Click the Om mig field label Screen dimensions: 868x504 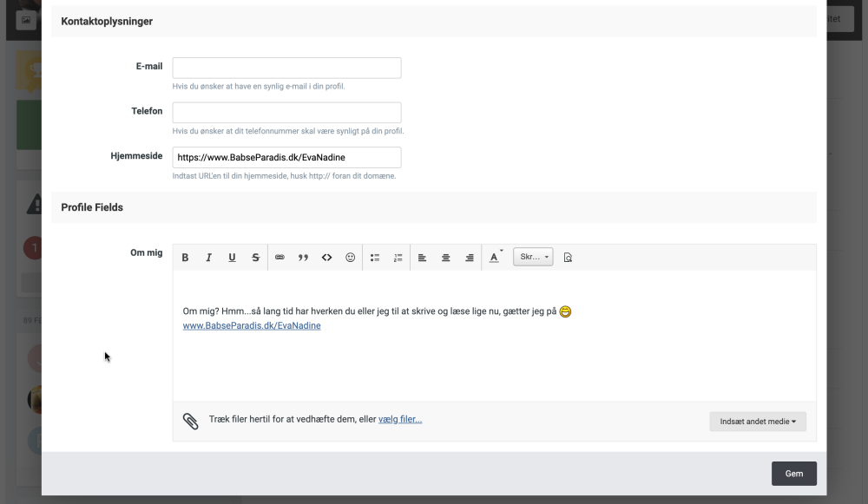pos(147,252)
